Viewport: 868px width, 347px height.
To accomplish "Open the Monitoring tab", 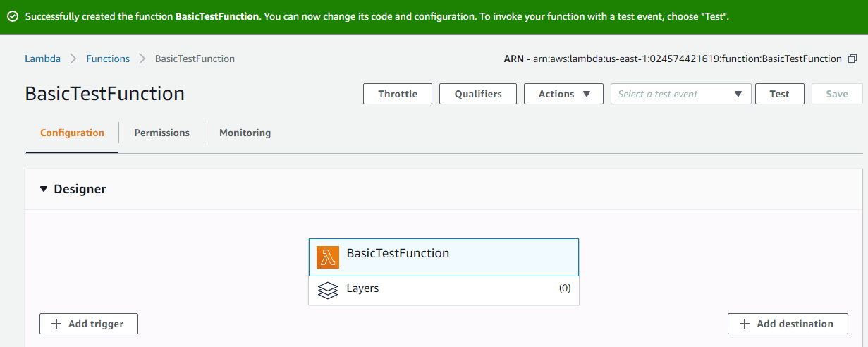I will click(x=245, y=133).
